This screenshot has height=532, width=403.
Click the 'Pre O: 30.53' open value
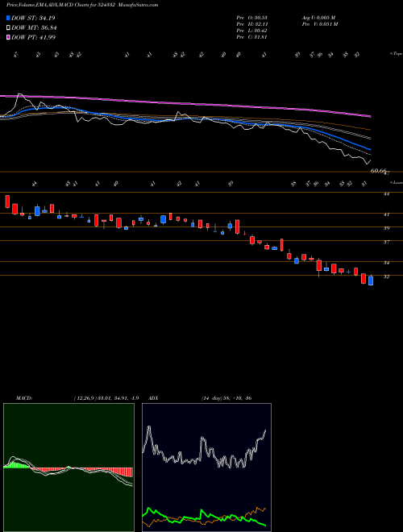click(x=252, y=18)
